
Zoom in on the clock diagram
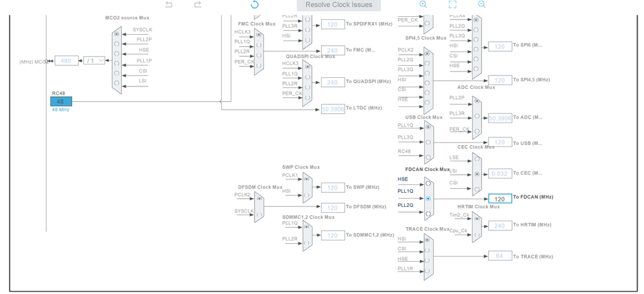tap(423, 5)
